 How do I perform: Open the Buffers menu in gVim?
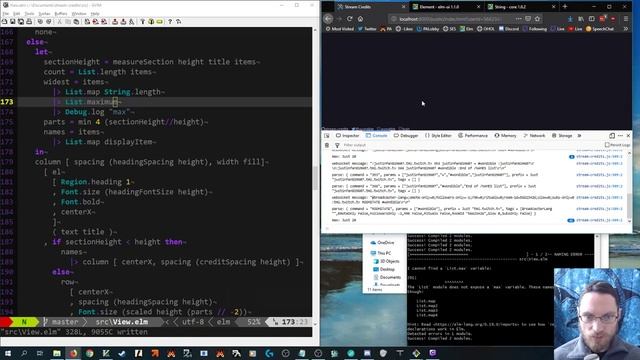[61, 14]
